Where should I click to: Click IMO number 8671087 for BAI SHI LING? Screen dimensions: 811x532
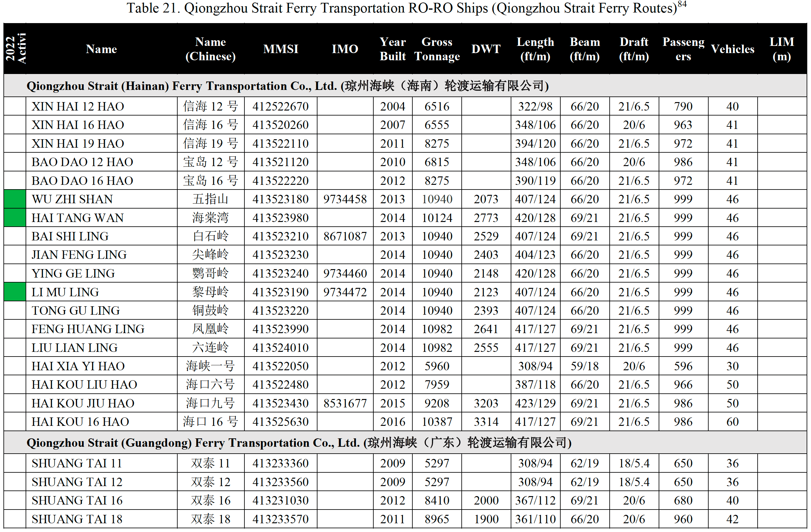(345, 236)
